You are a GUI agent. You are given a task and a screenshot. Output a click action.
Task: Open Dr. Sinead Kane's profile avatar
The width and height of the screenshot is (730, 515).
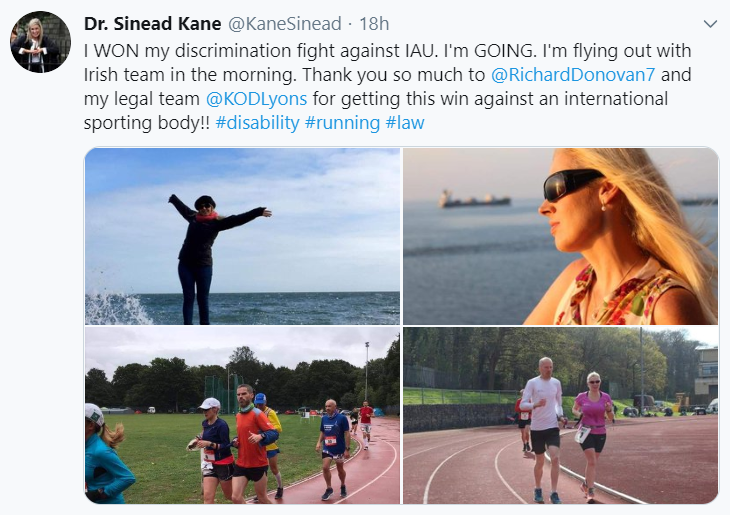[41, 42]
